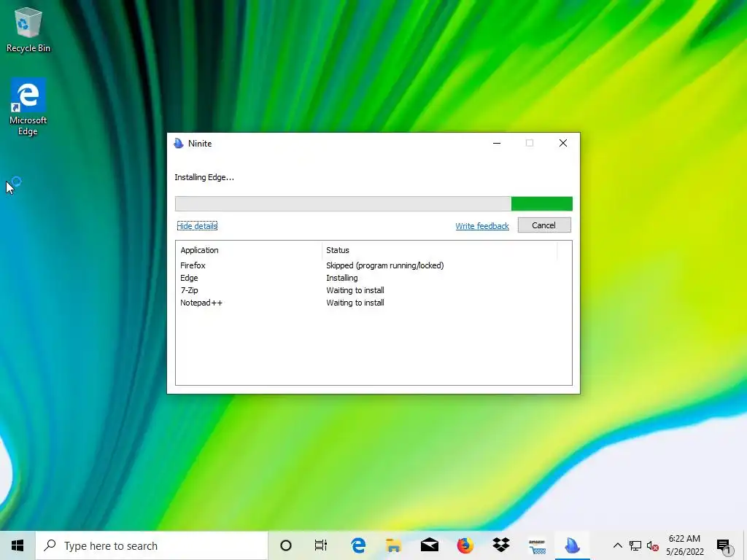Image resolution: width=747 pixels, height=560 pixels.
Task: Close the Ninite window
Action: 562,144
